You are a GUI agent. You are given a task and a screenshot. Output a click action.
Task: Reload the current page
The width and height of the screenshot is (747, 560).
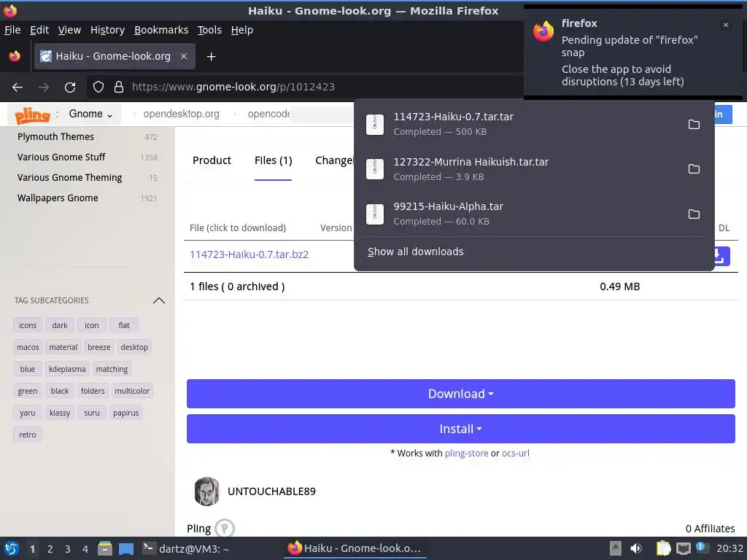click(70, 87)
